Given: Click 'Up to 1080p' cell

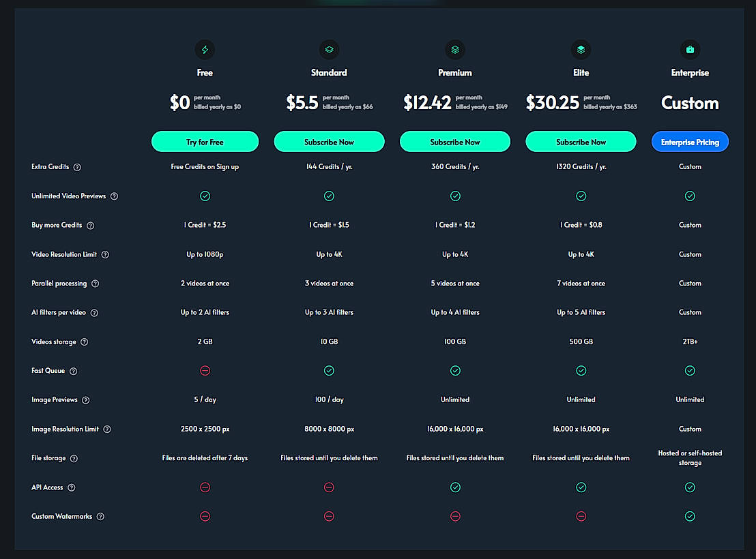Looking at the screenshot, I should 205,254.
